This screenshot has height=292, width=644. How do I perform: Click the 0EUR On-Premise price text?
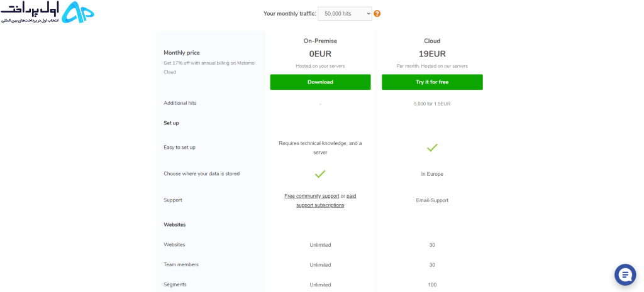320,54
